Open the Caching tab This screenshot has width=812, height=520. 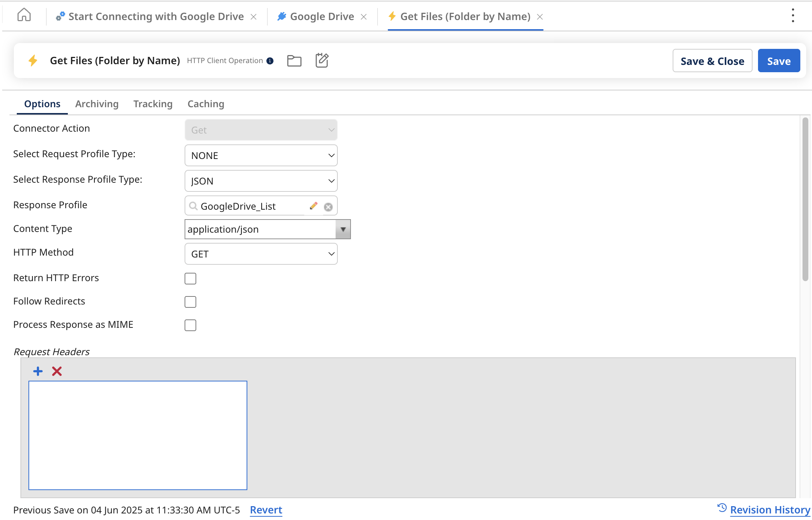pyautogui.click(x=206, y=104)
